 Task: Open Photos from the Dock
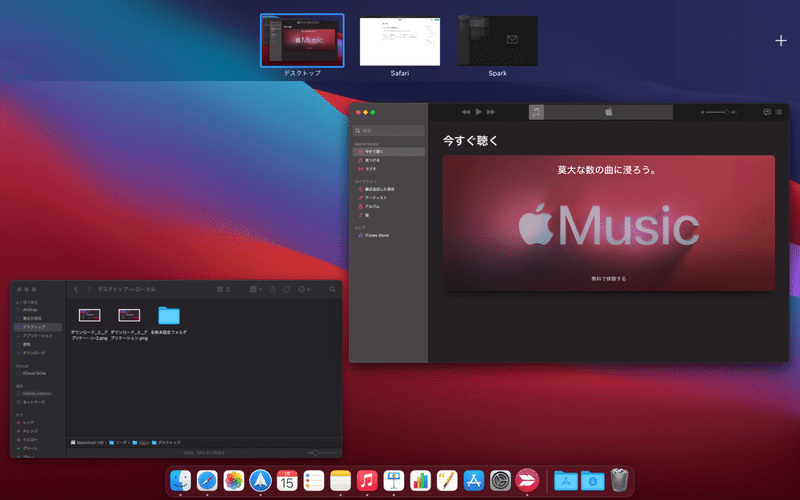234,481
